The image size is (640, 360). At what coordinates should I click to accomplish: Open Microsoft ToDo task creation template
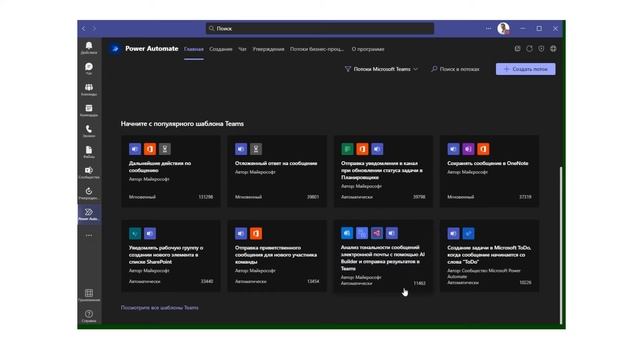coord(489,256)
